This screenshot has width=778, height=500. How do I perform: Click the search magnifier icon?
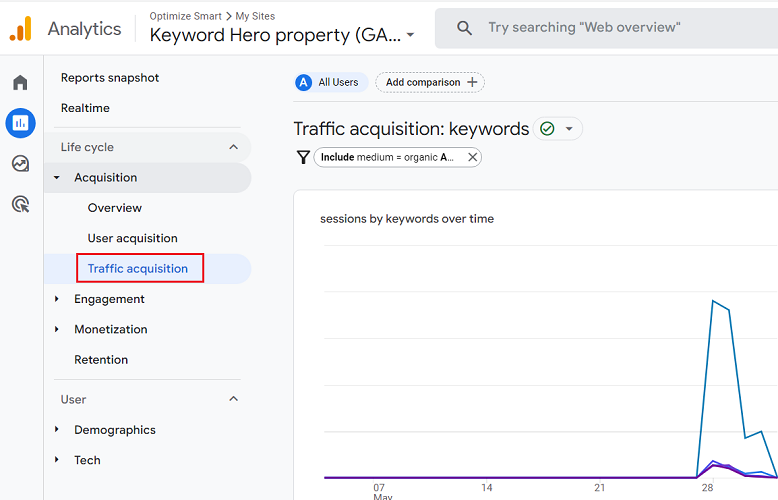[x=464, y=28]
